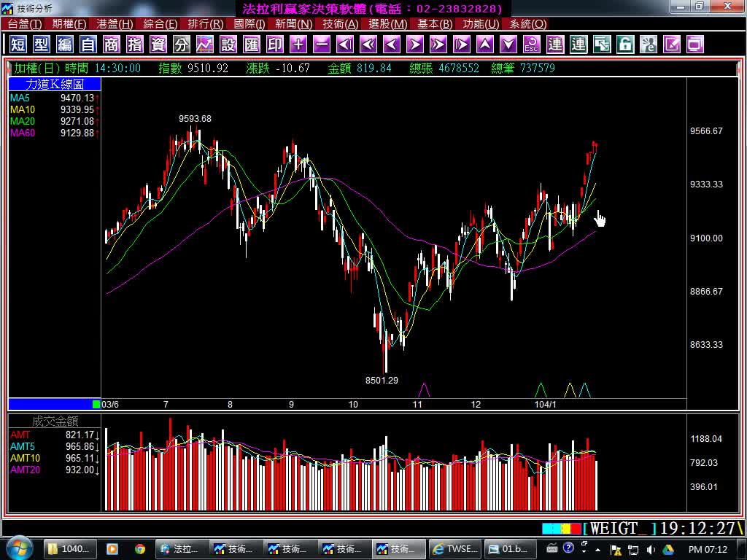Click the overlapping windows toolbar icon

click(602, 44)
